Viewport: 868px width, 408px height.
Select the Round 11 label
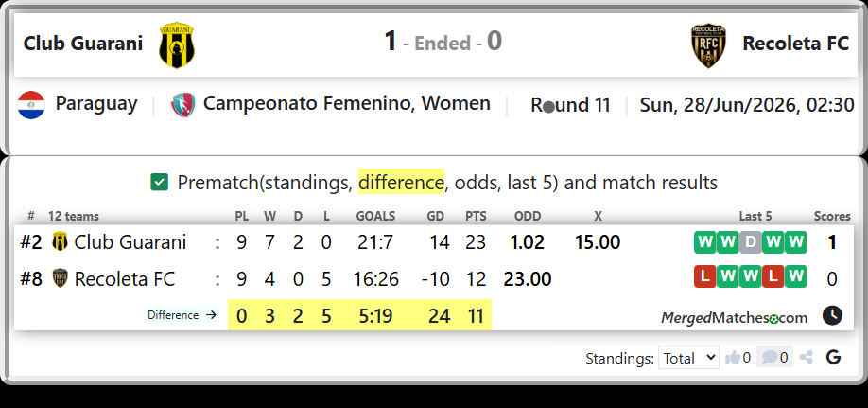pyautogui.click(x=570, y=105)
